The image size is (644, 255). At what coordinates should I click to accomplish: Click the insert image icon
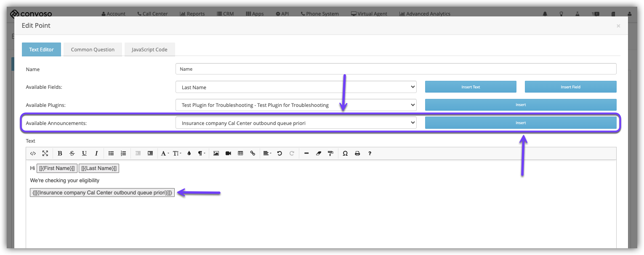tap(216, 154)
